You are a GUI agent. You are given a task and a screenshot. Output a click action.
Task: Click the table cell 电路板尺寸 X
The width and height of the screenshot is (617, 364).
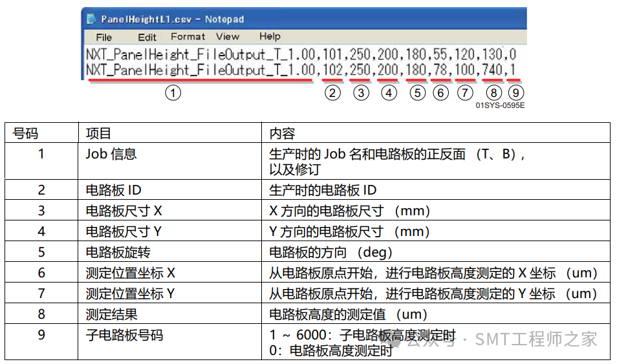(x=169, y=211)
